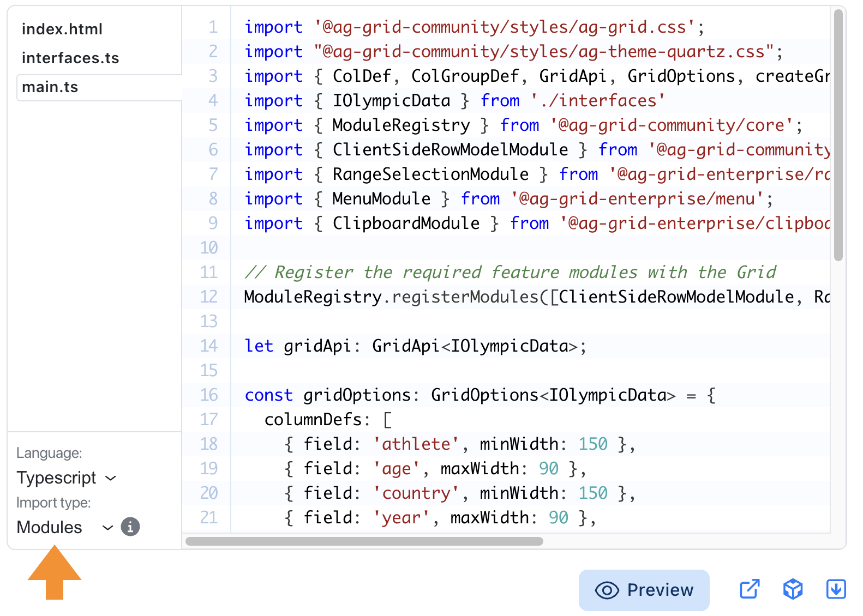Click the 'ClipboardModule' import name

coord(406,223)
